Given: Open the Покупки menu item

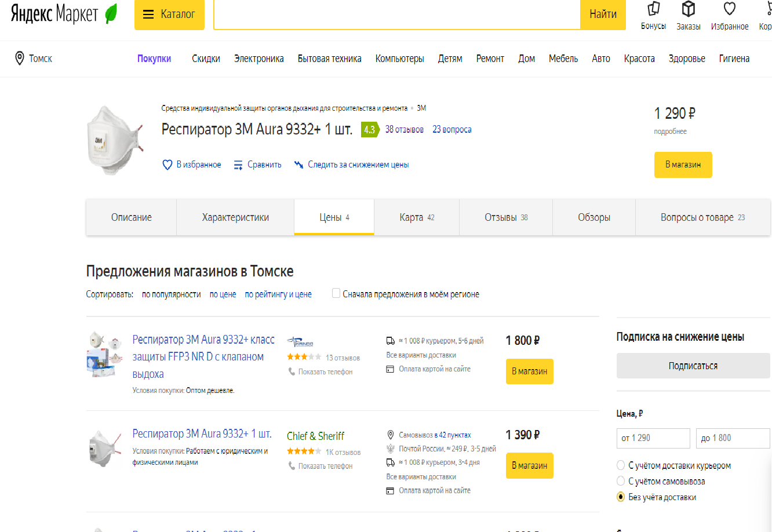Looking at the screenshot, I should 154,59.
